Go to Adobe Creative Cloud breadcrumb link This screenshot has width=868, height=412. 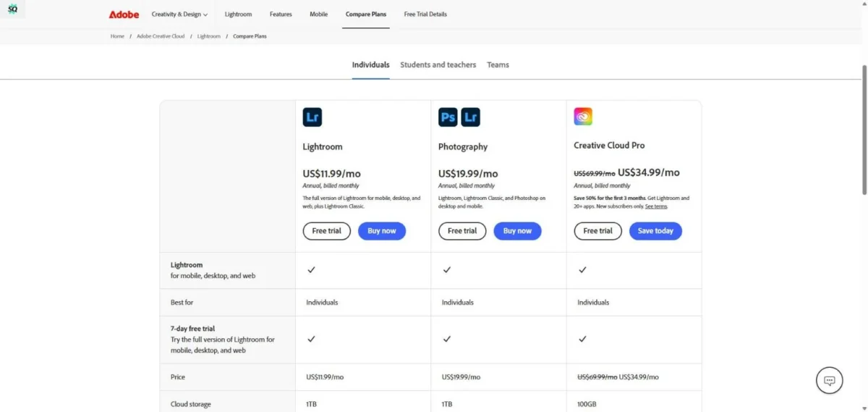click(x=161, y=36)
